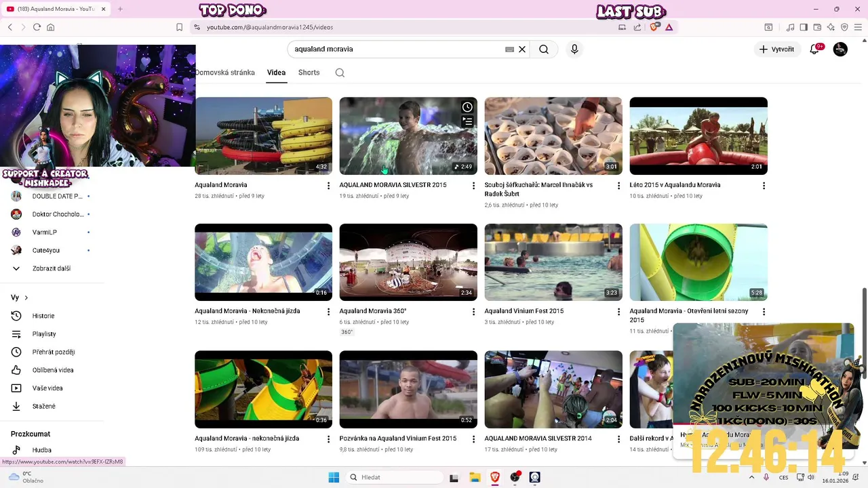The width and height of the screenshot is (868, 488).
Task: Open YouTube notifications bell
Action: (x=815, y=49)
